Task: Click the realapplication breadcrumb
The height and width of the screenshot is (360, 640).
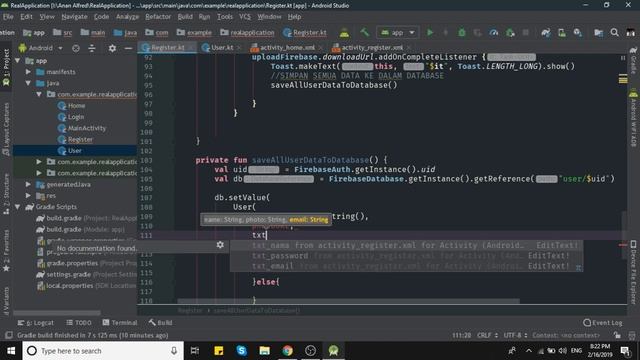Action: click(247, 32)
